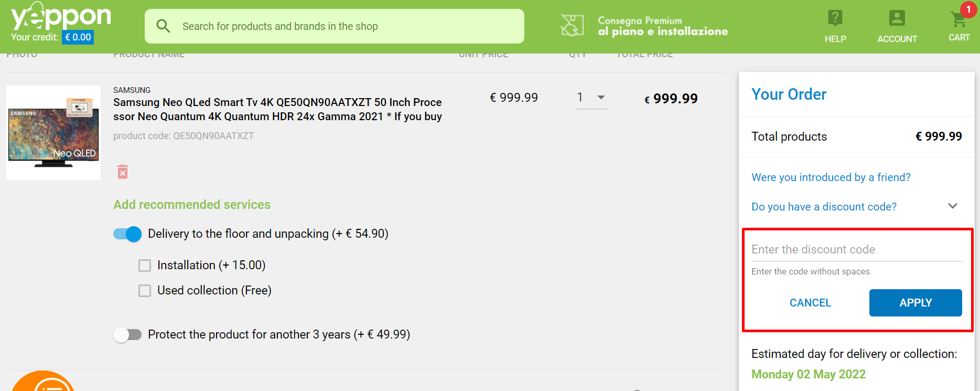Check the Used collection checkbox
Viewport: 980px width, 391px height.
tap(145, 291)
